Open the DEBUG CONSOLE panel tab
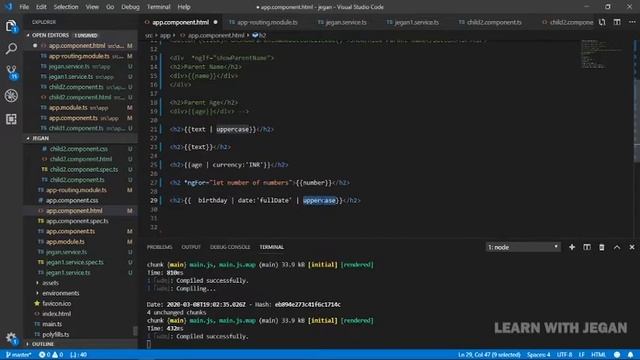 tap(230, 247)
